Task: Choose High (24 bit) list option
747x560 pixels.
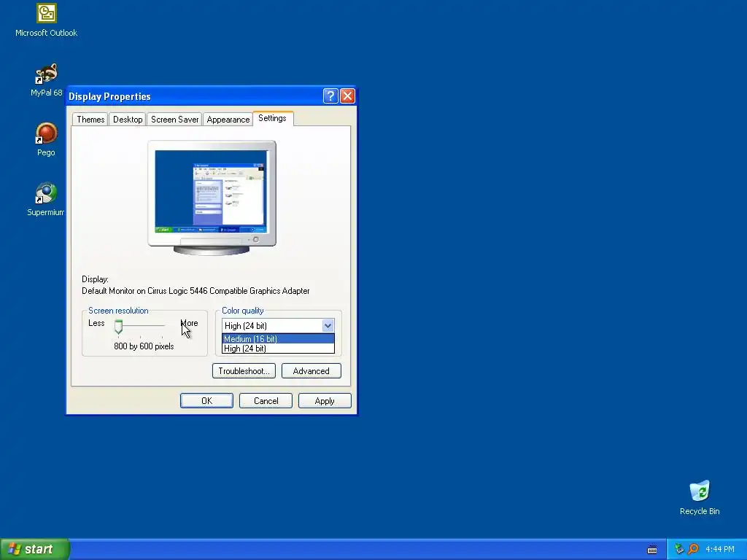Action: (278, 349)
